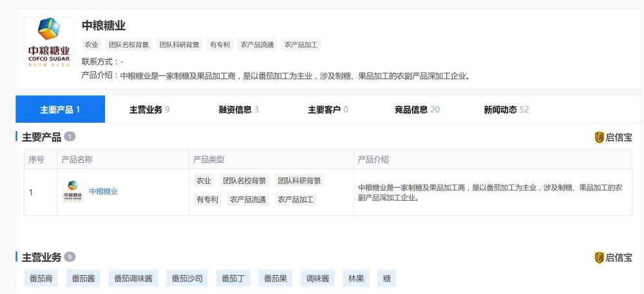Select the 糖 business tag
644x294 pixels.
(386, 279)
